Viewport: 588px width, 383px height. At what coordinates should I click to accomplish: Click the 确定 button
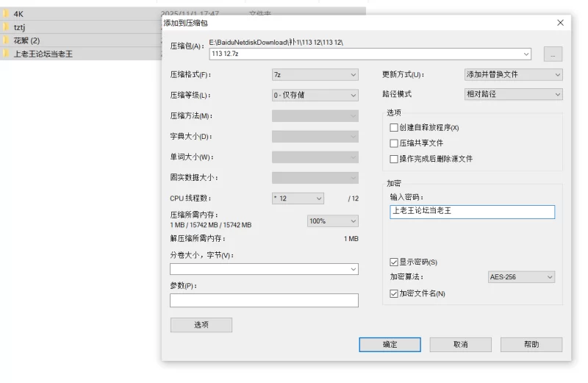coord(390,345)
